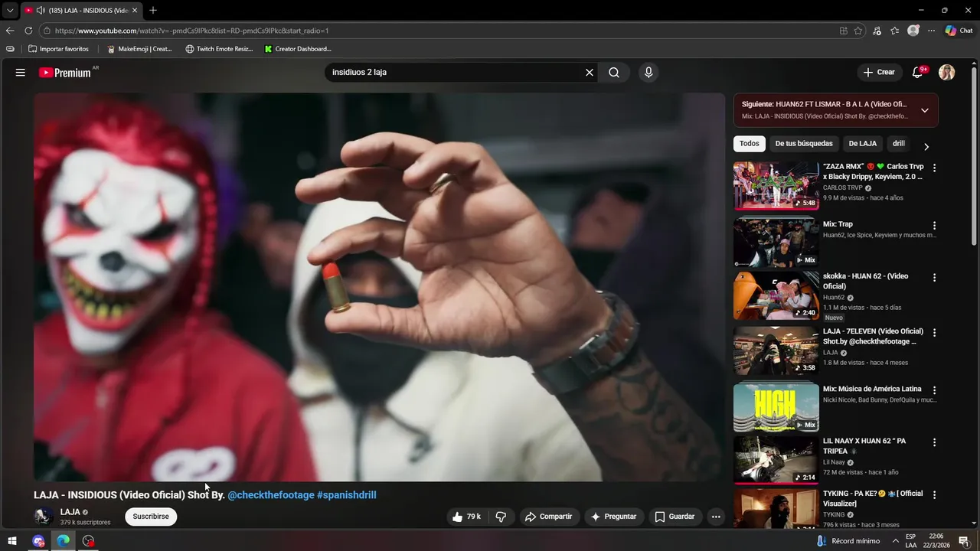
Task: Open the Crear upload menu
Action: (x=879, y=72)
